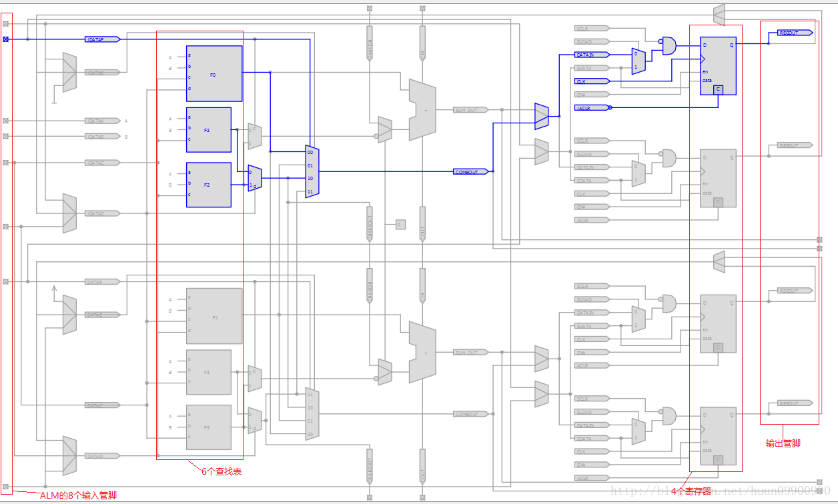Select the blue REGOUT output port
Viewport: 838px width, 504px height.
click(795, 33)
